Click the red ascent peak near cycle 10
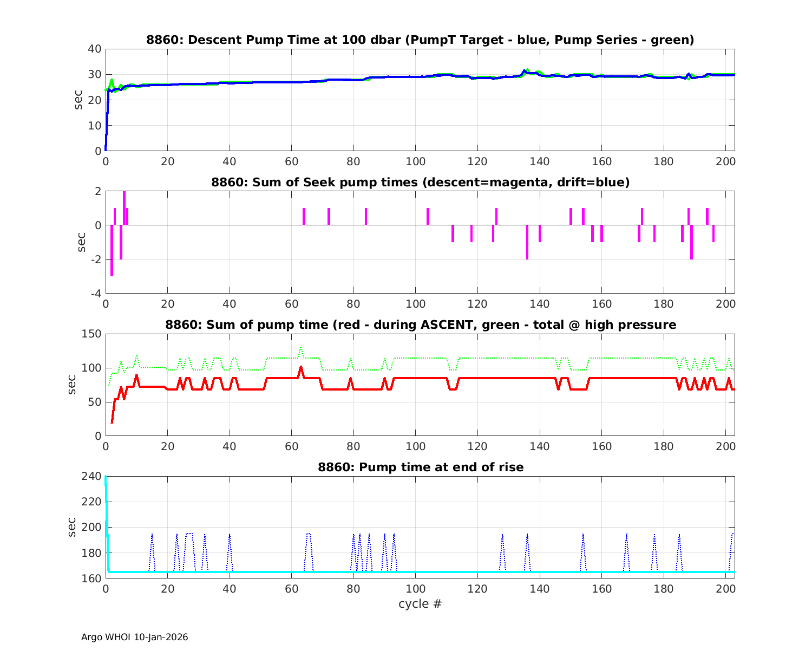This screenshot has width=812, height=650. pyautogui.click(x=136, y=375)
